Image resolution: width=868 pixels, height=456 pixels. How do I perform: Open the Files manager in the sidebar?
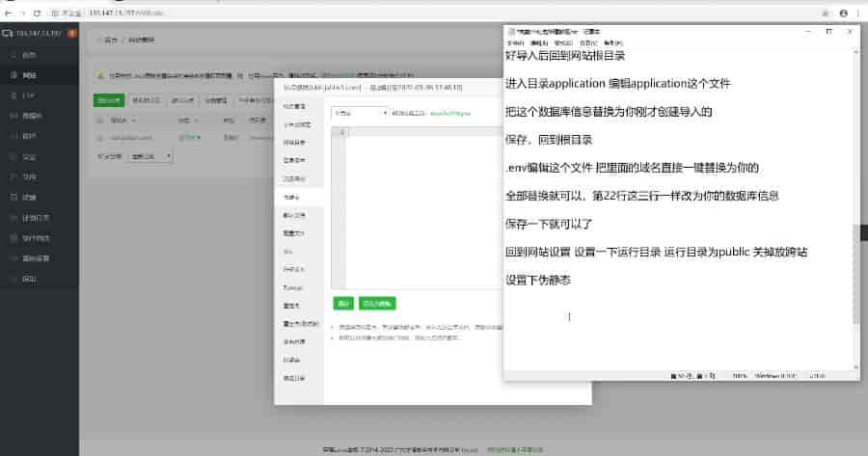(29, 176)
